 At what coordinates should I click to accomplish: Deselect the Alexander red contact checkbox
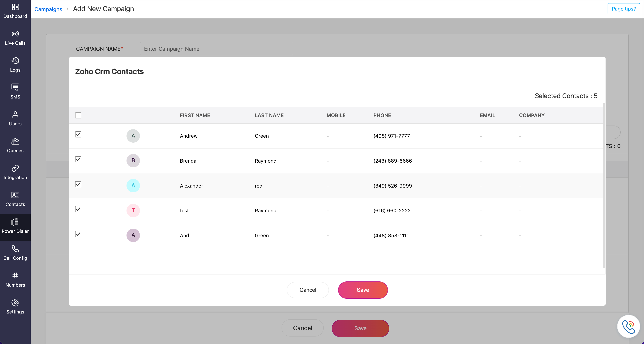point(78,184)
